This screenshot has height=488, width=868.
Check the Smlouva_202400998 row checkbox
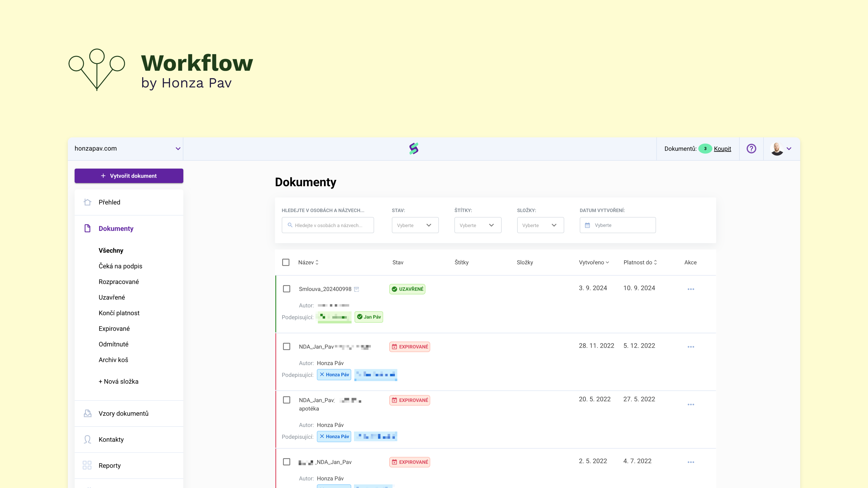coord(286,289)
